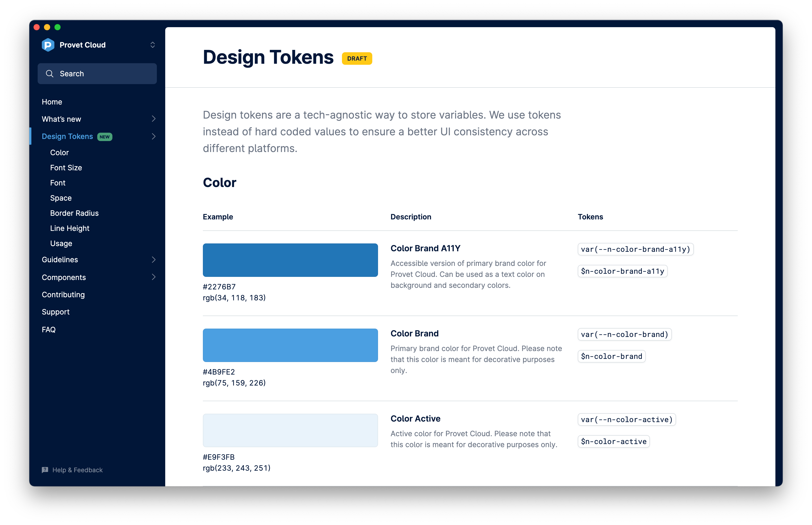Click the DRAFT badge on Design Tokens title

(x=357, y=57)
